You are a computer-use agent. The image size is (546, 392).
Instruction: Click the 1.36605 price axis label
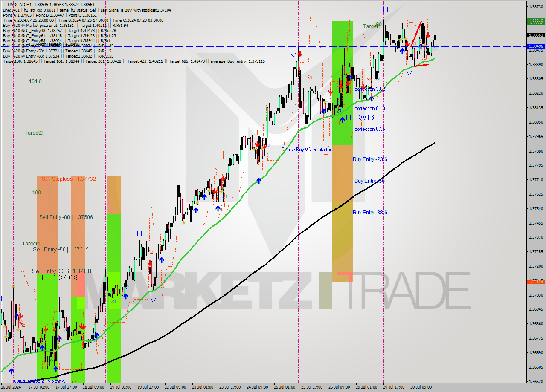coord(536,367)
